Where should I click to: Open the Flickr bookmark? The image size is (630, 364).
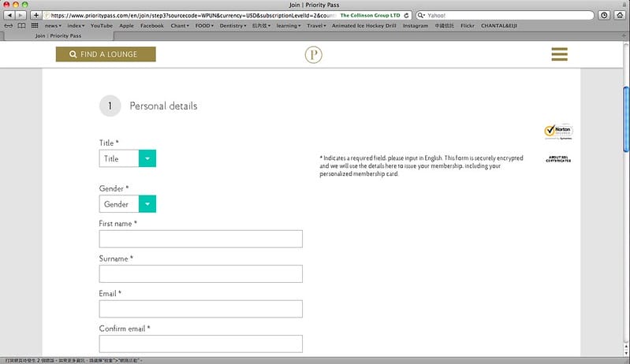point(468,26)
